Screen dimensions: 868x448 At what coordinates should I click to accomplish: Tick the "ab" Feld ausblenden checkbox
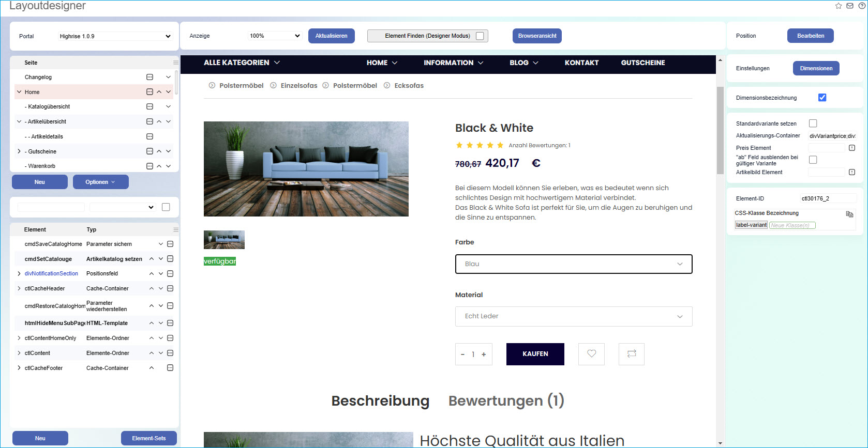813,160
